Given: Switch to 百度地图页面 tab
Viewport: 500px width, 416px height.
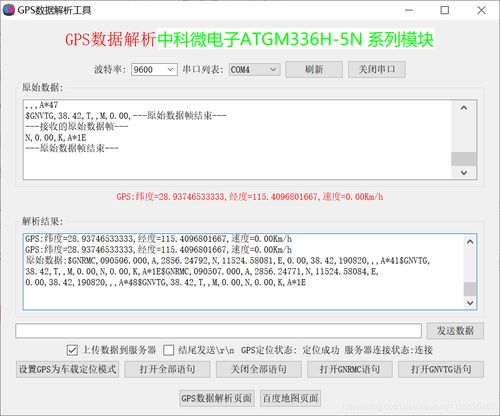Looking at the screenshot, I should tap(290, 398).
